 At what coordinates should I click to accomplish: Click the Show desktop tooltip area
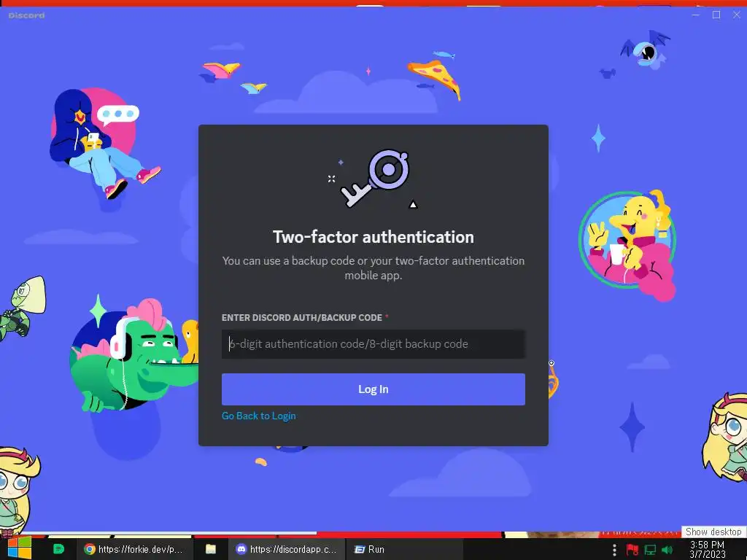point(713,532)
